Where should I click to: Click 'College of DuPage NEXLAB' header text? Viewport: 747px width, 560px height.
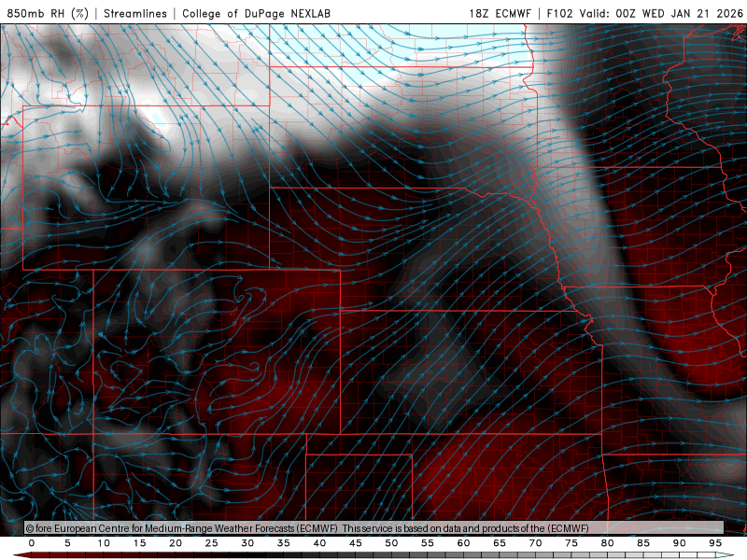point(256,13)
